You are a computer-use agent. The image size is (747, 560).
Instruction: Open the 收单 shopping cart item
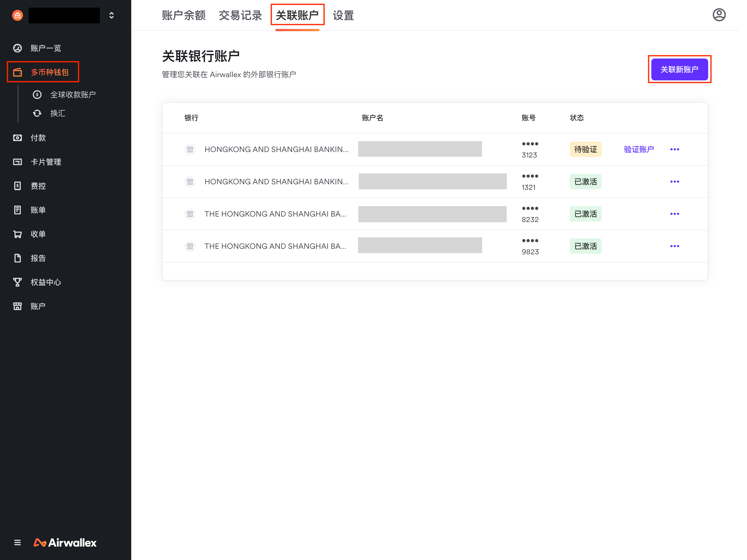coord(38,234)
